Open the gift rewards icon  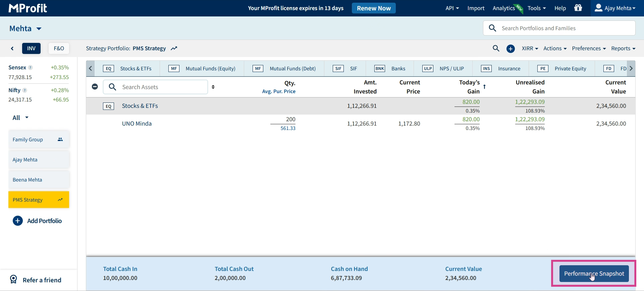pos(578,8)
